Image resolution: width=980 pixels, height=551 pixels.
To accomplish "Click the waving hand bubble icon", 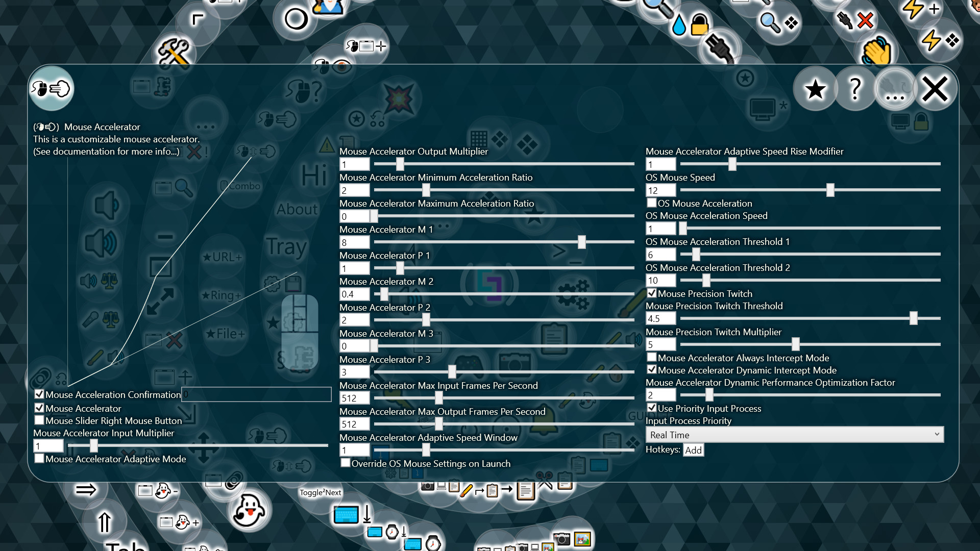I will (x=877, y=51).
